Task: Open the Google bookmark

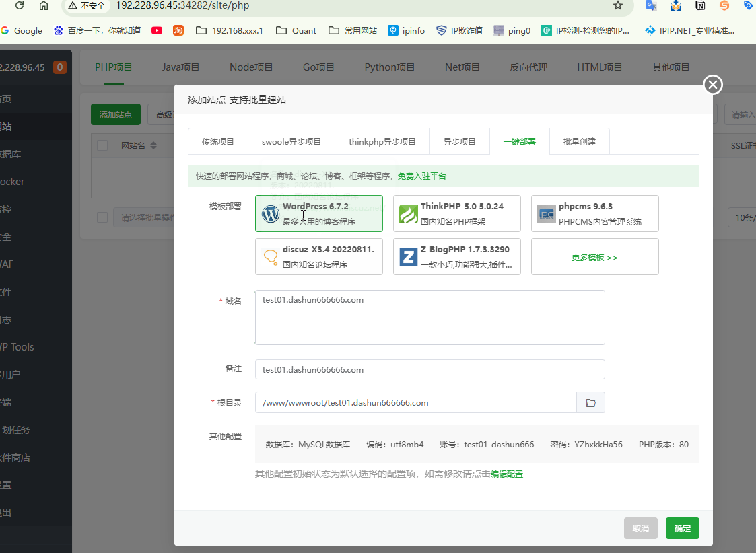Action: (x=22, y=30)
